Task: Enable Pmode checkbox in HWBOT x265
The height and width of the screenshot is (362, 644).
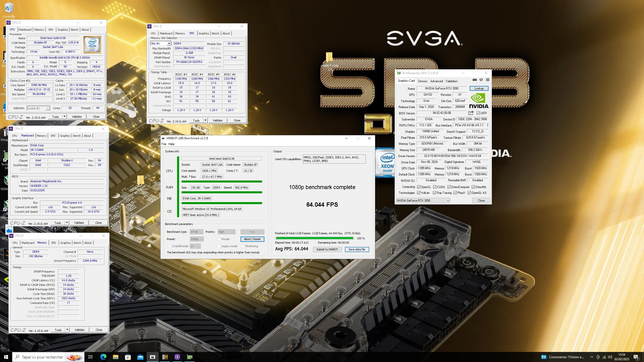Action: point(219,239)
